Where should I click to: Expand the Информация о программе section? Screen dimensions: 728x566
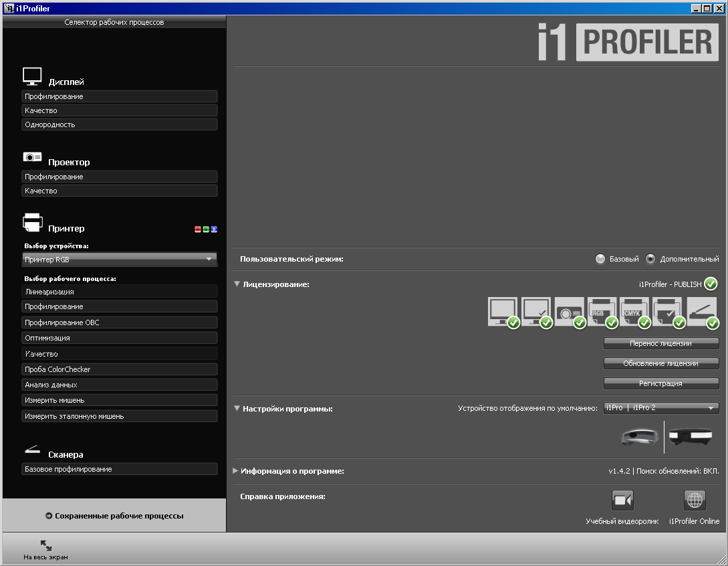click(x=235, y=471)
